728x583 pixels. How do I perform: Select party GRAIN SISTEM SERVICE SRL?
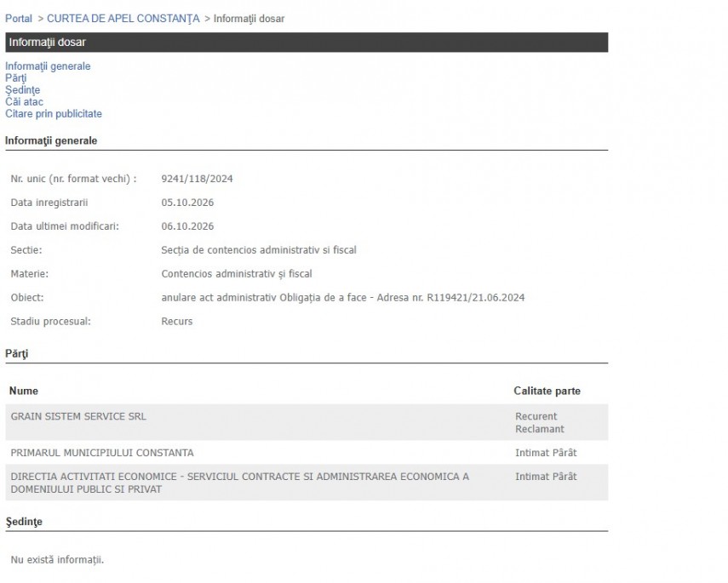(78, 416)
